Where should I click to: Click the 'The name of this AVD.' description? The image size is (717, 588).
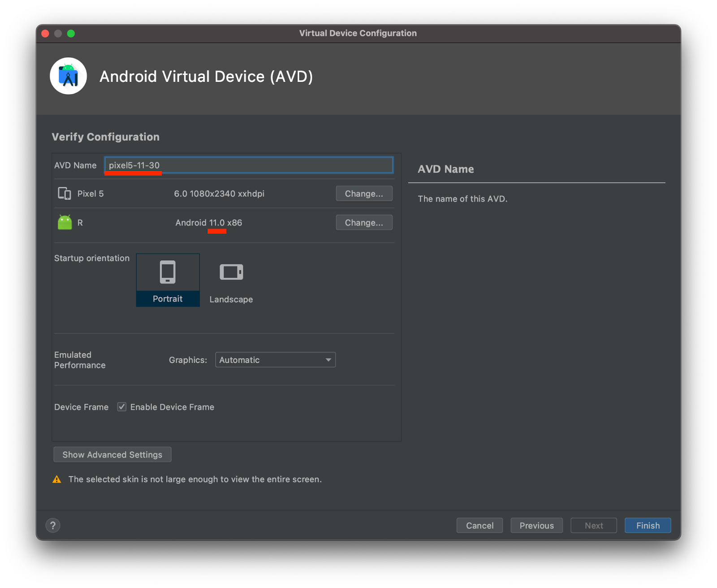click(x=462, y=199)
